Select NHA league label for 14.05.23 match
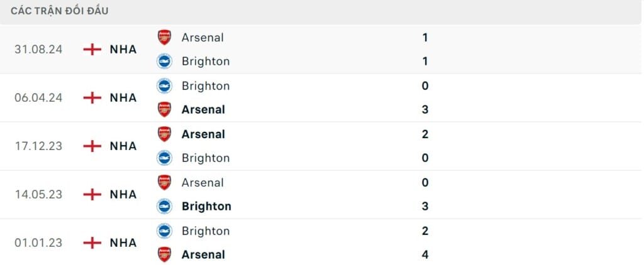Viewport: 644px width, 265px height. [x=123, y=194]
